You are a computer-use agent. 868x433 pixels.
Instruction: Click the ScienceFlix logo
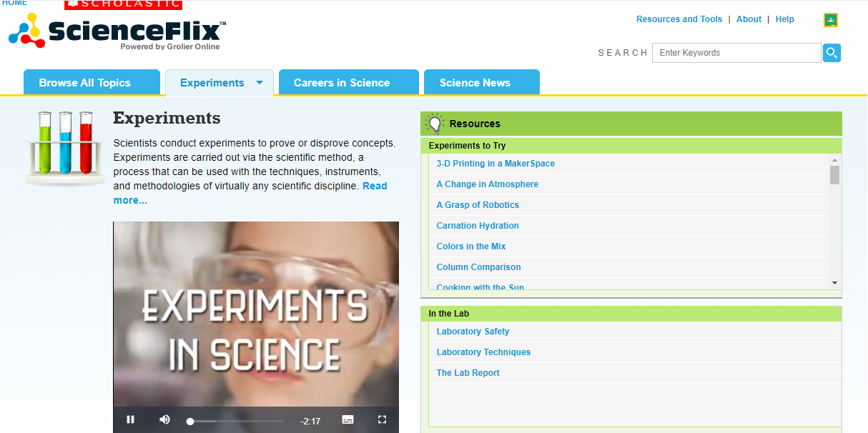[117, 33]
